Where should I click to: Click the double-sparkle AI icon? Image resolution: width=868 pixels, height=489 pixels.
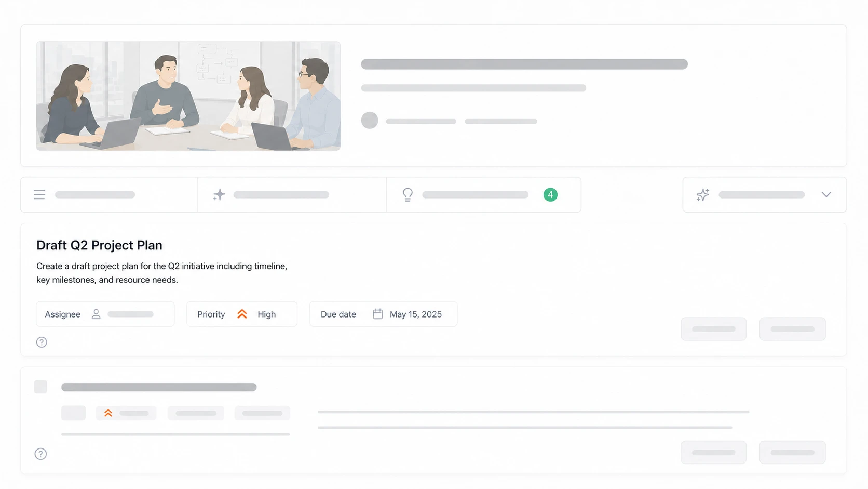point(703,195)
